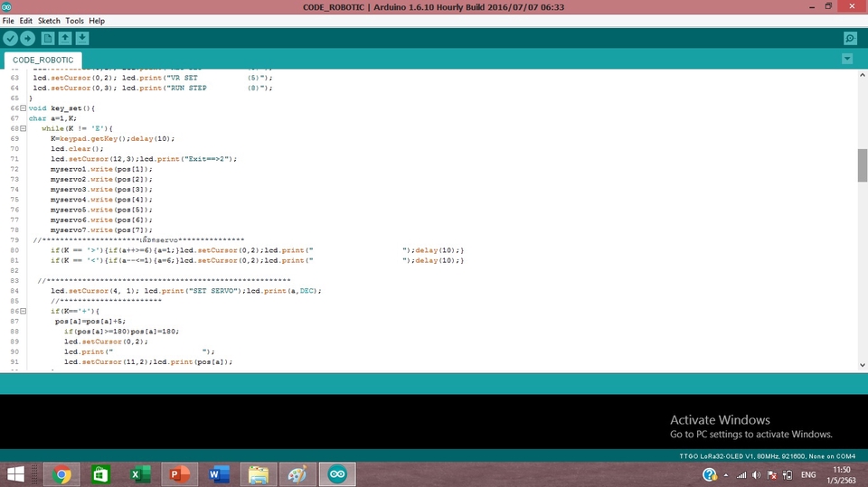868x487 pixels.
Task: Open the File menu
Action: tap(8, 21)
